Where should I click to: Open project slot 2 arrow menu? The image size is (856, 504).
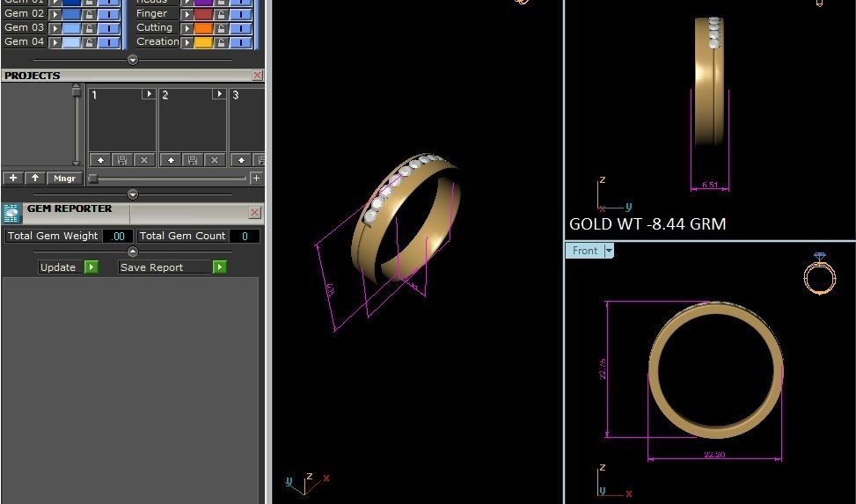coord(219,94)
